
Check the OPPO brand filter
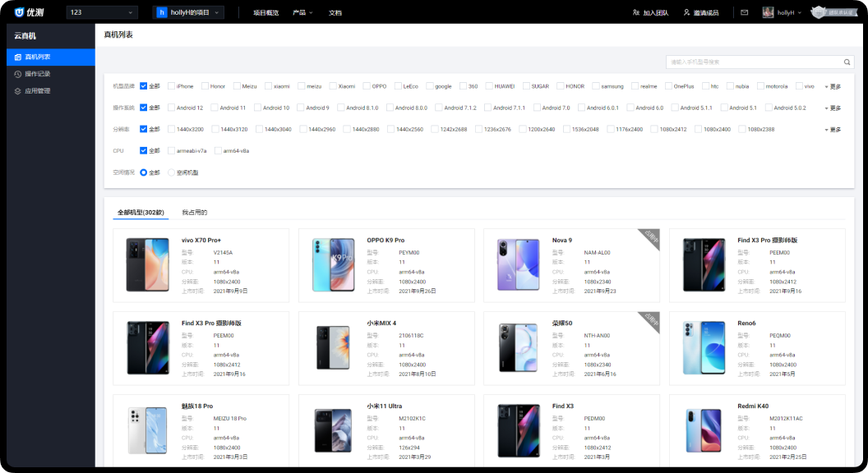pos(367,86)
